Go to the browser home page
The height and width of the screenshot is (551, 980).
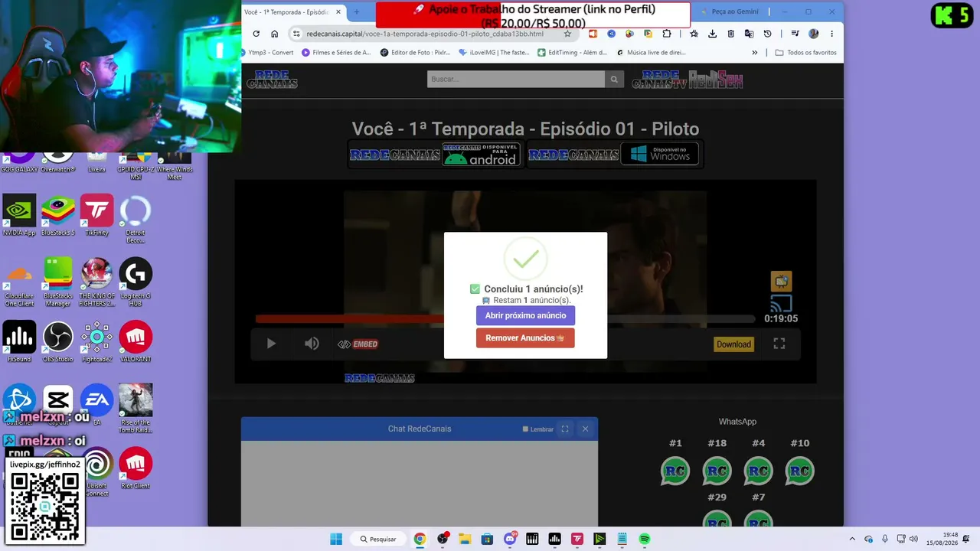(275, 34)
